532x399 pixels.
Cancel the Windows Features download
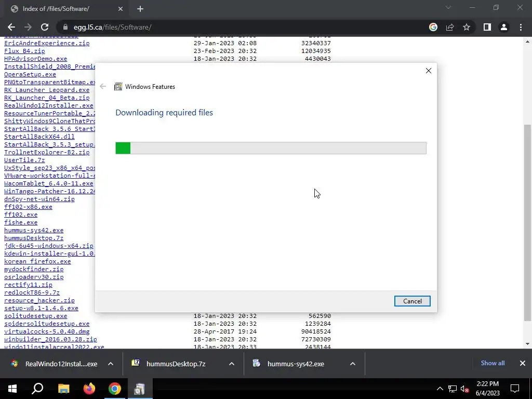click(412, 301)
